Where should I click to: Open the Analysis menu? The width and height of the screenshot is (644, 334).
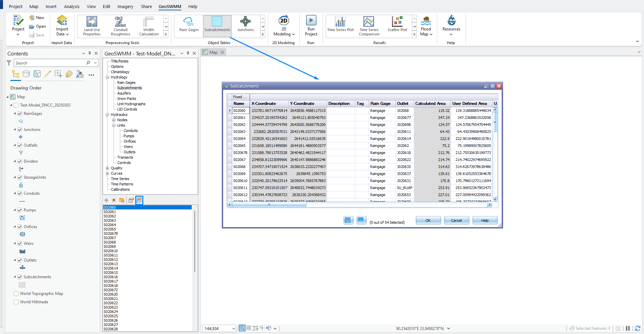click(x=71, y=6)
